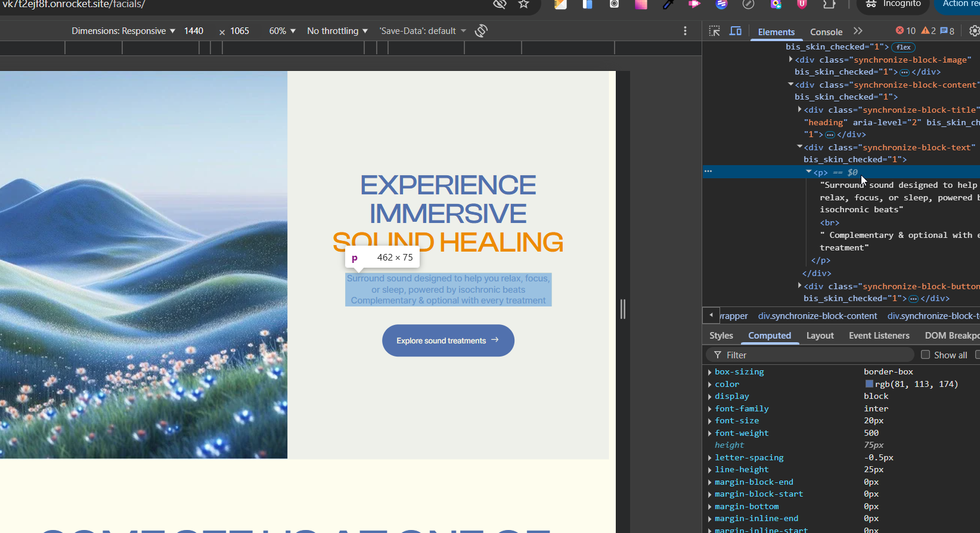
Task: Open DevTools settings gear
Action: (x=974, y=31)
